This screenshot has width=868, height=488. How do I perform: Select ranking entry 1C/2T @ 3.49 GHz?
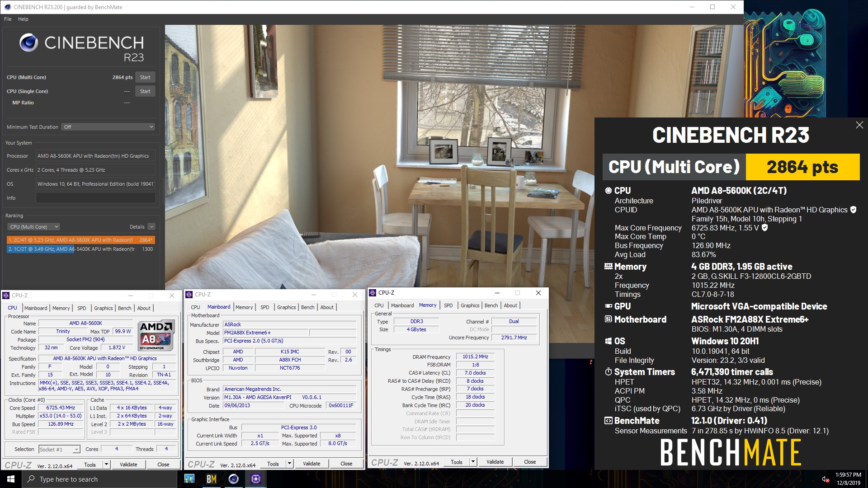click(x=81, y=249)
